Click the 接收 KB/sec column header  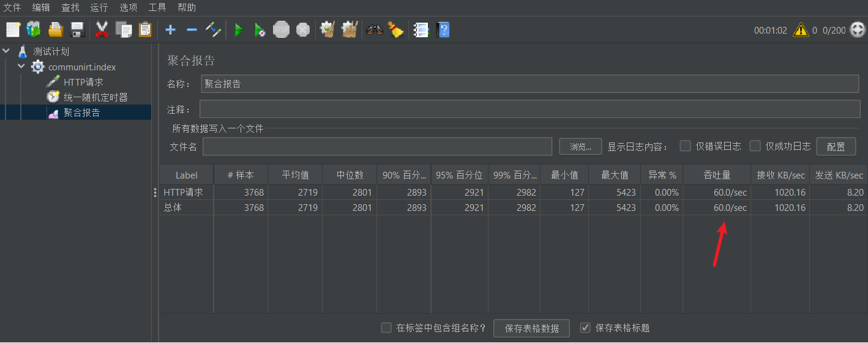coord(780,175)
